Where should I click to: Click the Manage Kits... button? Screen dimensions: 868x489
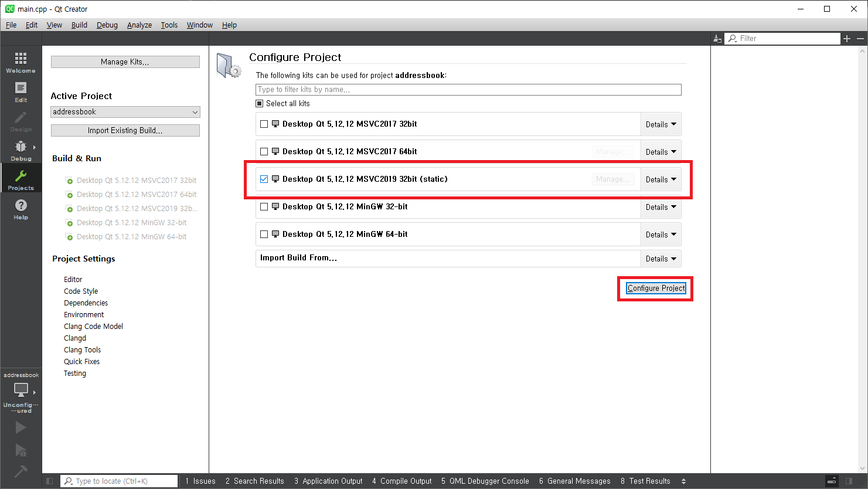125,62
